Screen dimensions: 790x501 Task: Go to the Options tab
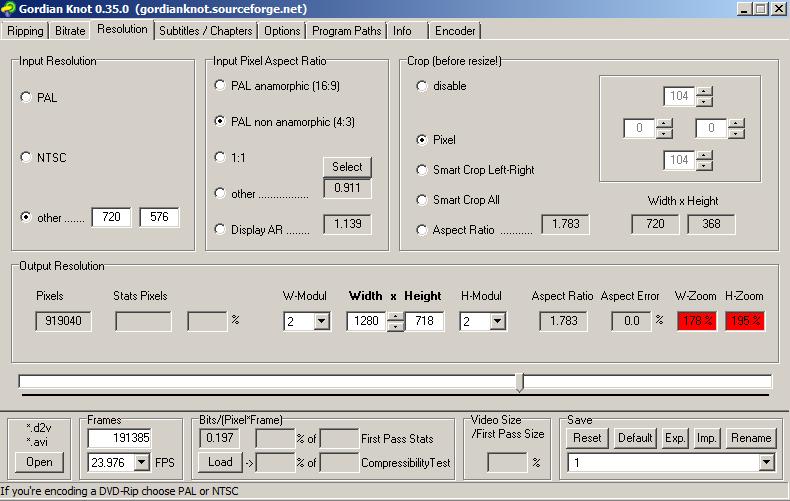(282, 31)
